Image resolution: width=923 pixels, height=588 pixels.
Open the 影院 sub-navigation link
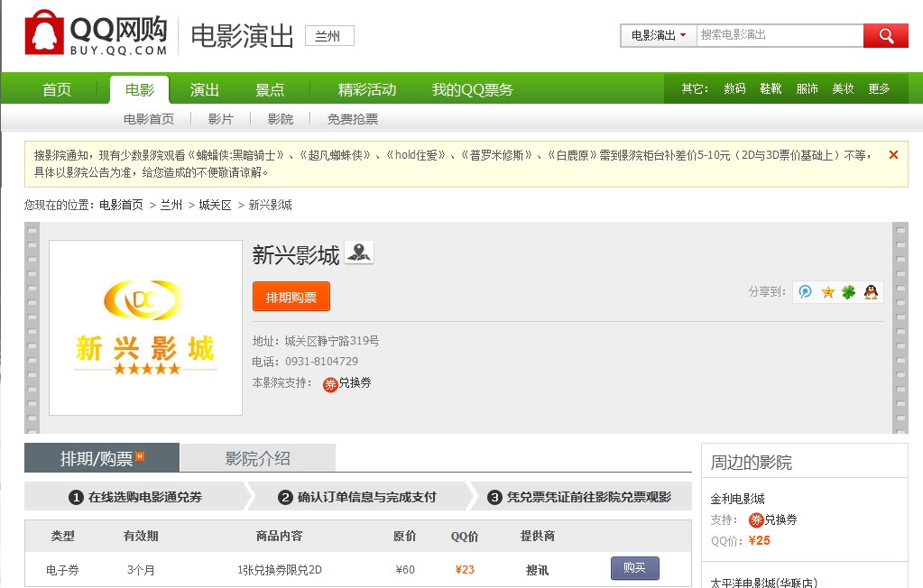pos(281,119)
